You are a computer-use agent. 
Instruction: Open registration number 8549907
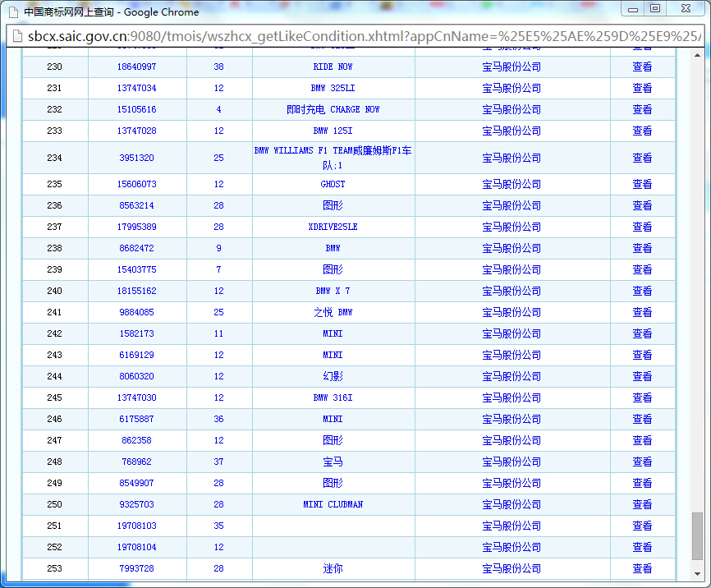pos(136,483)
